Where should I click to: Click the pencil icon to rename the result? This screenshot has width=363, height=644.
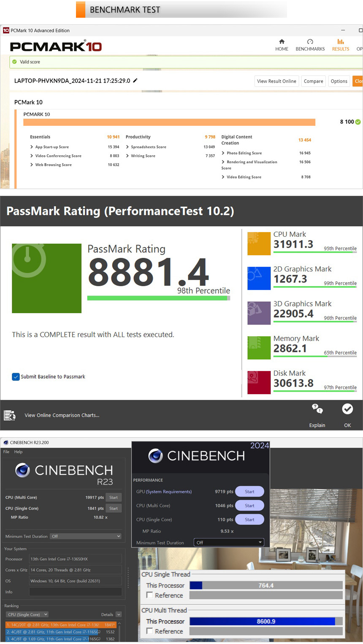point(135,81)
